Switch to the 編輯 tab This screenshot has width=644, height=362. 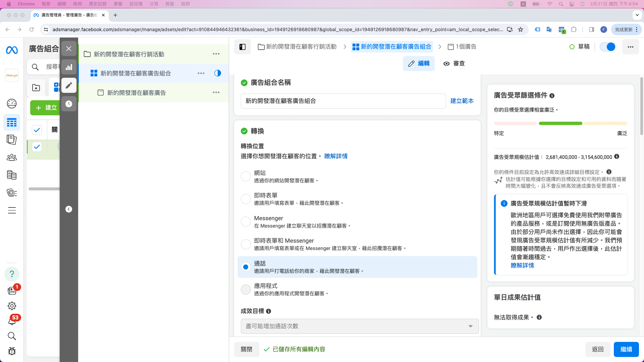(x=419, y=63)
